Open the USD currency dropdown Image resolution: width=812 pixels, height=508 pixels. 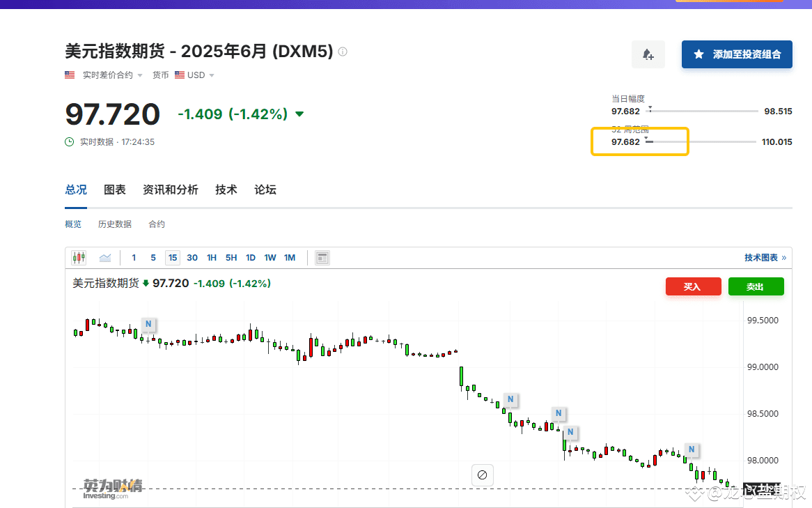pos(212,75)
